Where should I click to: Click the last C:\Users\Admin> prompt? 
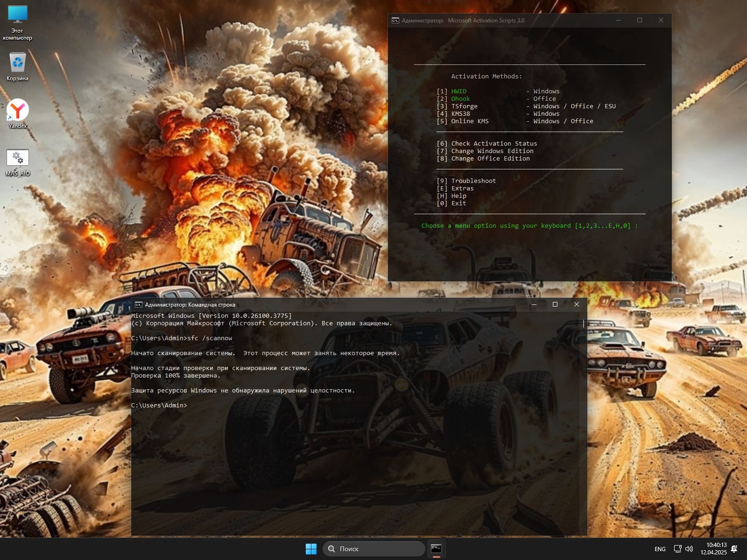(159, 406)
